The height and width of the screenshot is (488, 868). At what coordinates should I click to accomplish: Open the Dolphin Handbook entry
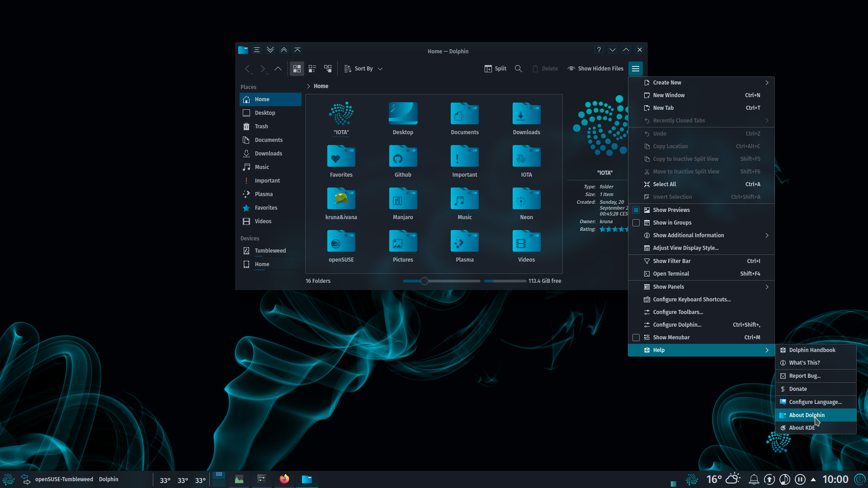pos(816,350)
